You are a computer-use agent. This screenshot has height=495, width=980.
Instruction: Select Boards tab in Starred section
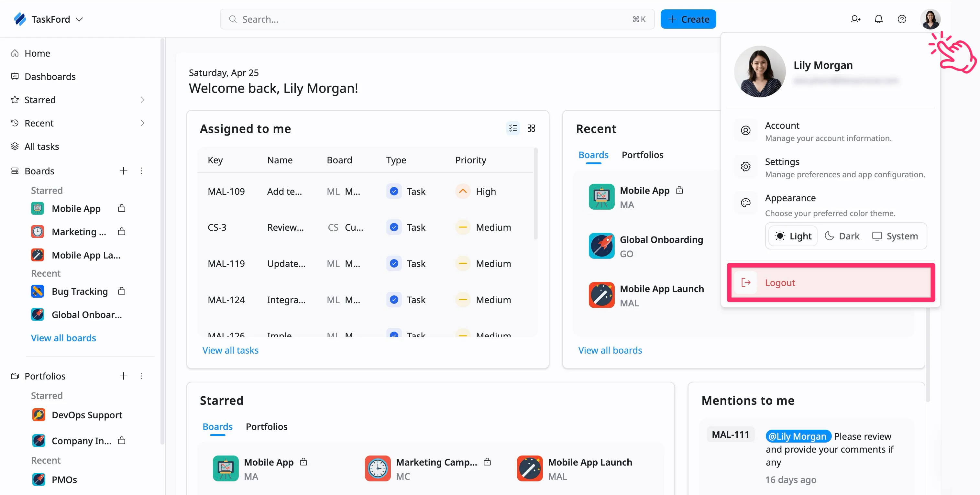(x=217, y=426)
